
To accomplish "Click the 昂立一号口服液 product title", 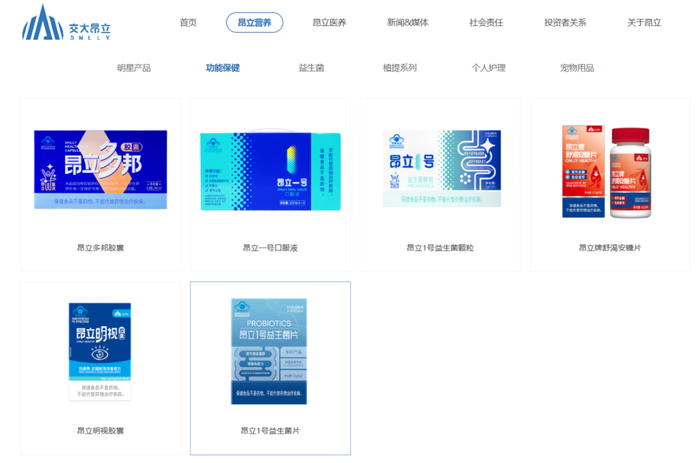I will (x=270, y=248).
